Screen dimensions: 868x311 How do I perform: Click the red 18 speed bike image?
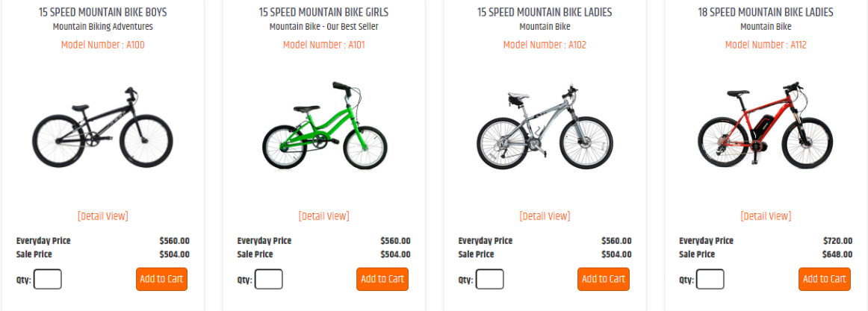pyautogui.click(x=766, y=124)
